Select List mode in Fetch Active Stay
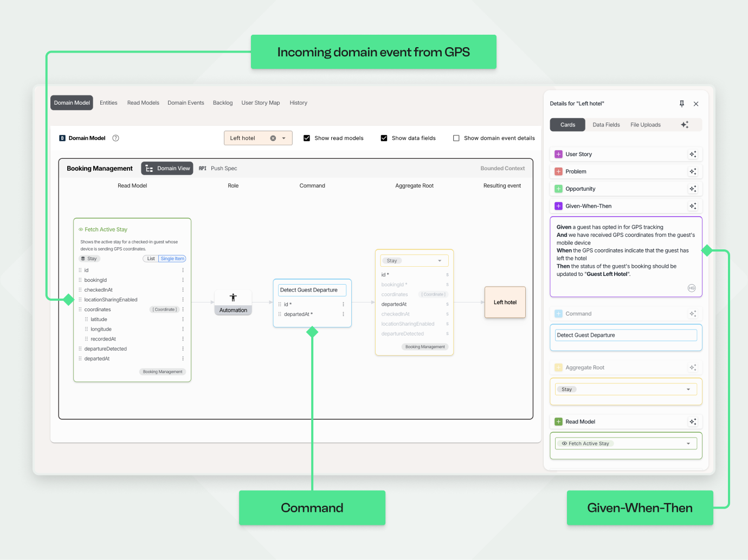Screen dimensions: 748x560 click(151, 259)
